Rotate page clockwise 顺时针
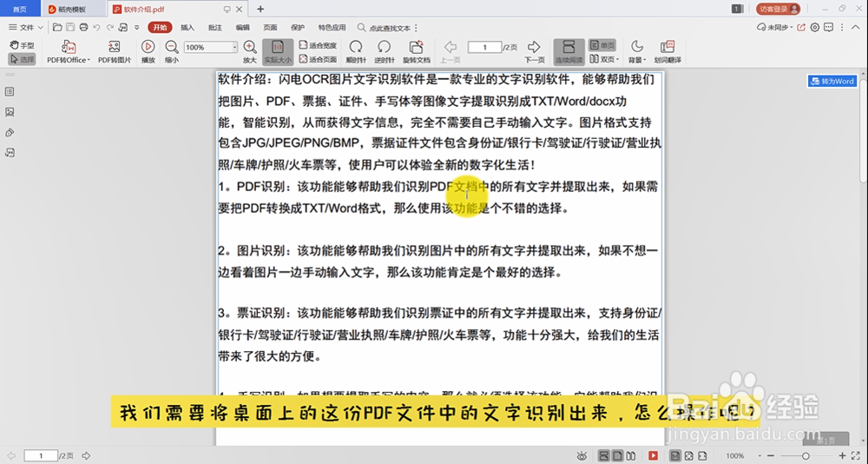This screenshot has width=868, height=464. [355, 52]
